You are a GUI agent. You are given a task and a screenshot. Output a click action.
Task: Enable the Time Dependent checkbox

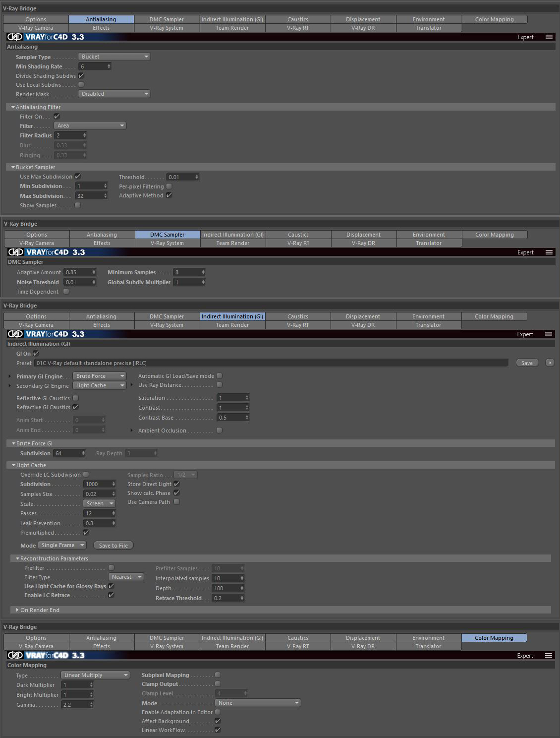tap(66, 292)
